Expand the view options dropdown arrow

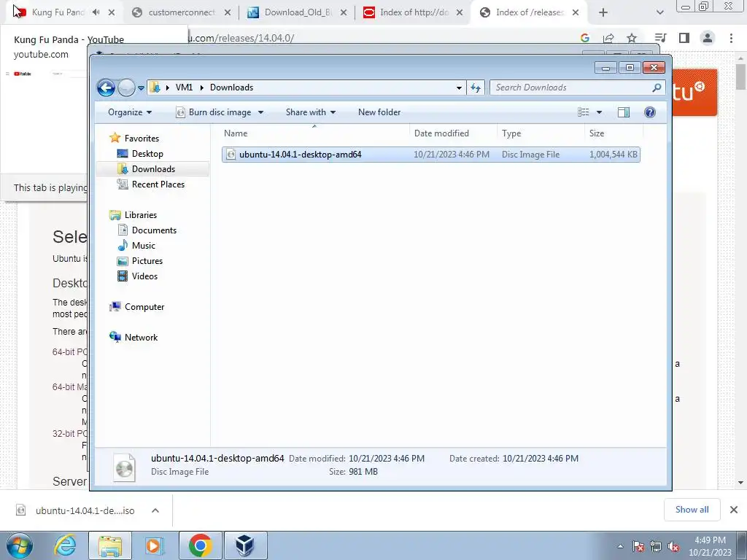coord(600,112)
